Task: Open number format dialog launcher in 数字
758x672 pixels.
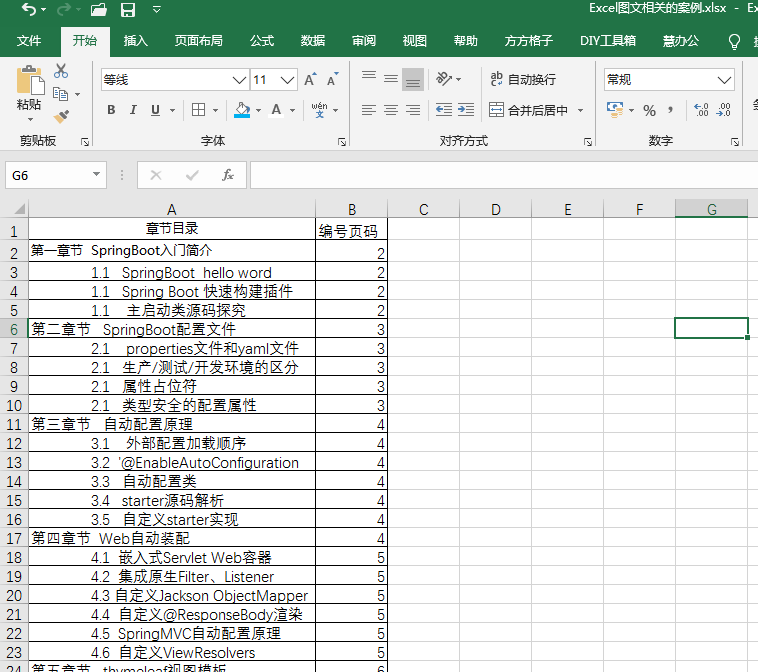Action: [x=735, y=142]
